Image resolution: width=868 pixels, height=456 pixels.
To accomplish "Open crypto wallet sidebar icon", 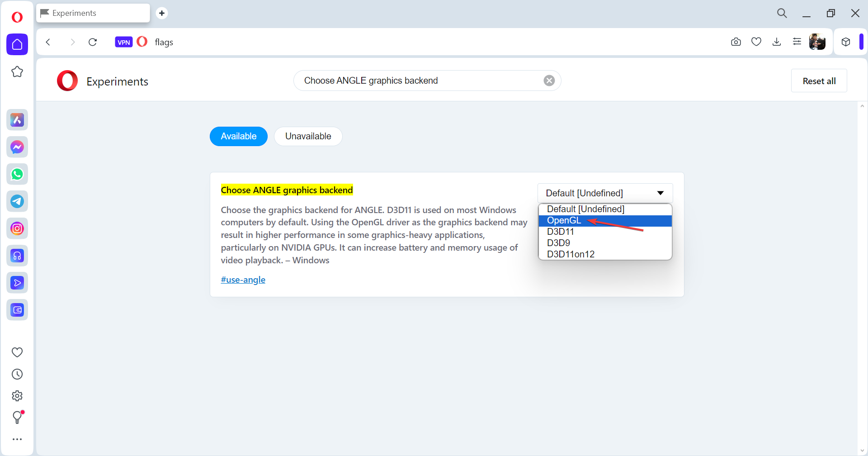I will click(17, 310).
